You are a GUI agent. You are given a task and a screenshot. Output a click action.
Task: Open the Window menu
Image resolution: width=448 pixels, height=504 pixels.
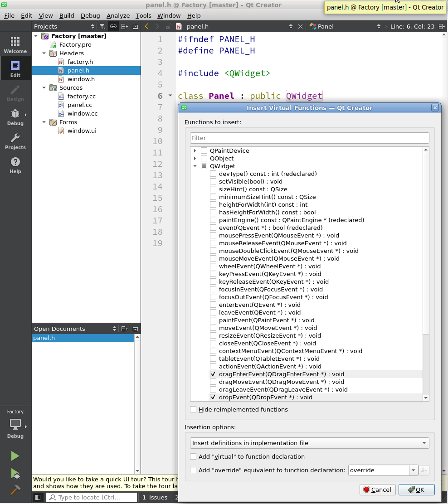[169, 15]
